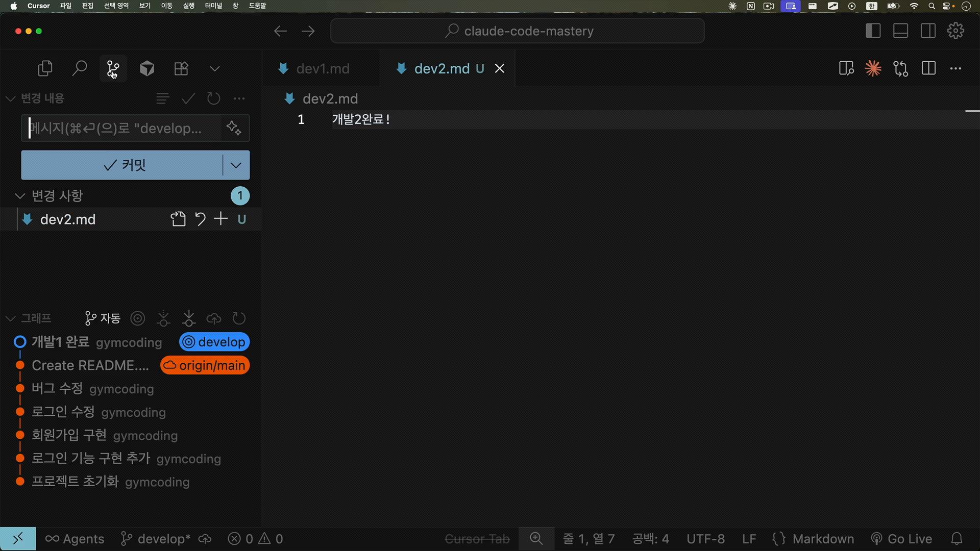
Task: Split the editor with the split icon
Action: point(928,68)
